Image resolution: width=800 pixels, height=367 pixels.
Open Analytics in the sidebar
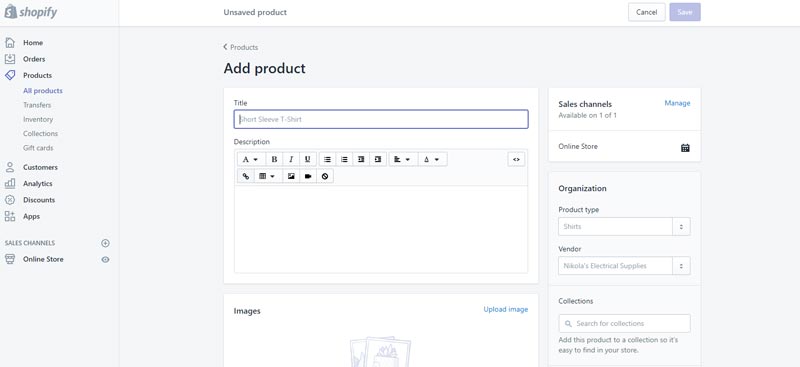point(38,184)
